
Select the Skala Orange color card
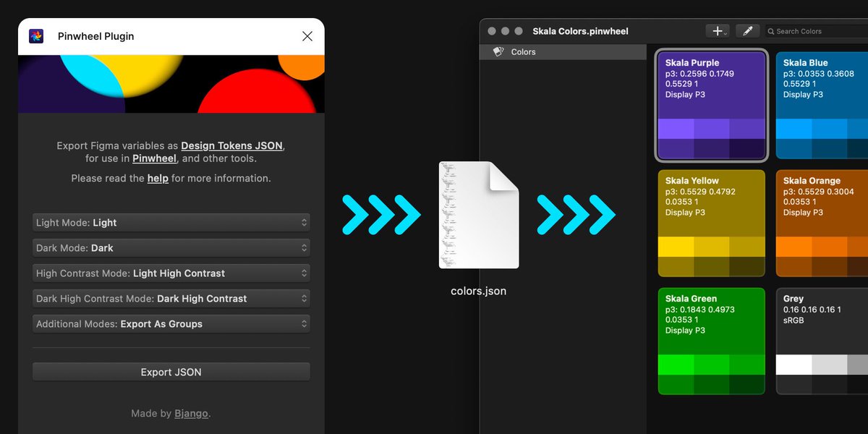(822, 223)
